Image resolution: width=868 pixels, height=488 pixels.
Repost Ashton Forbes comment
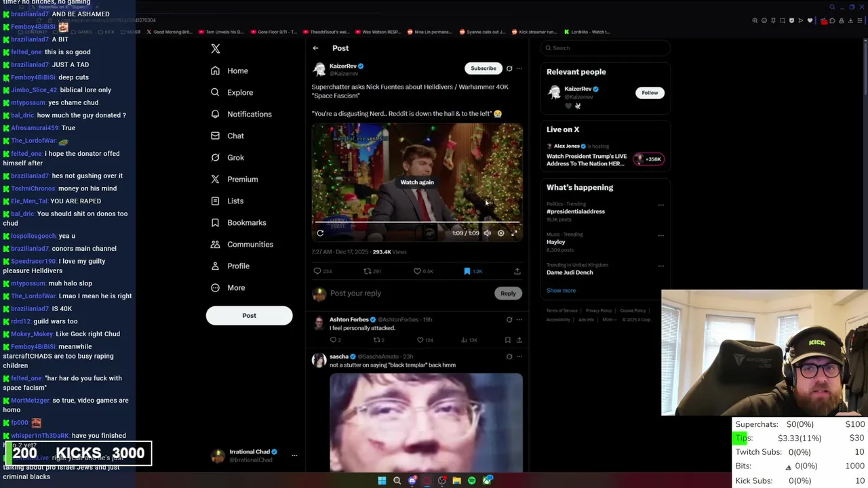378,340
